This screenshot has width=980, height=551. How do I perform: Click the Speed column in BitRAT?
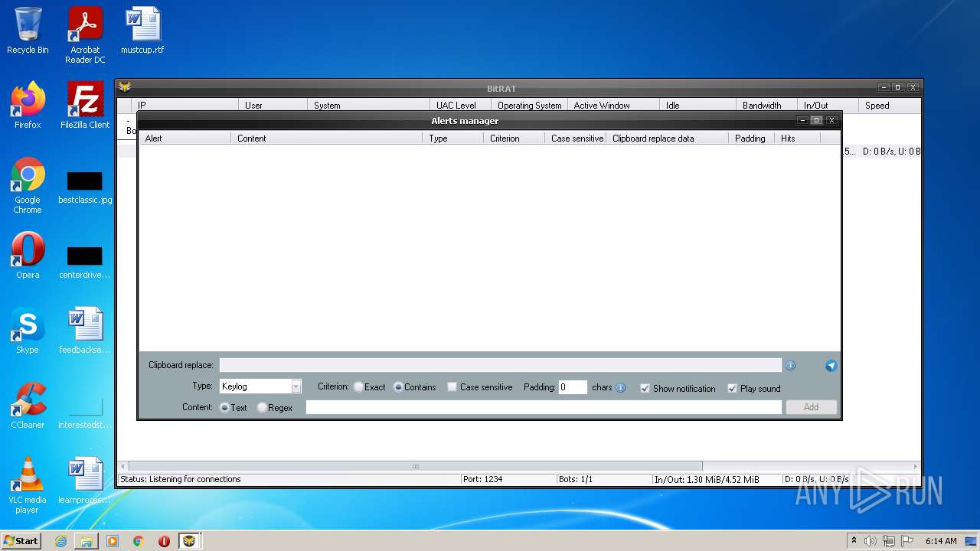[888, 106]
